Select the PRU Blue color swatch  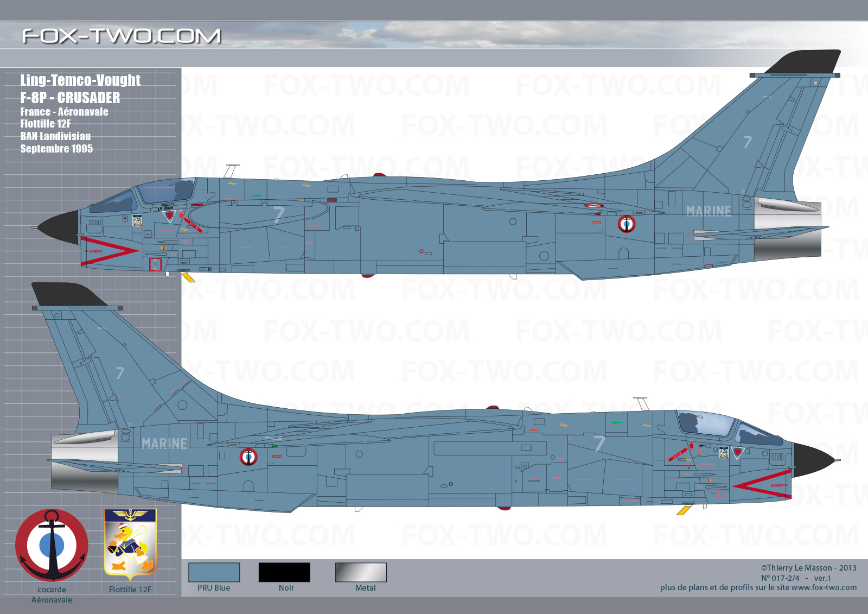point(214,572)
